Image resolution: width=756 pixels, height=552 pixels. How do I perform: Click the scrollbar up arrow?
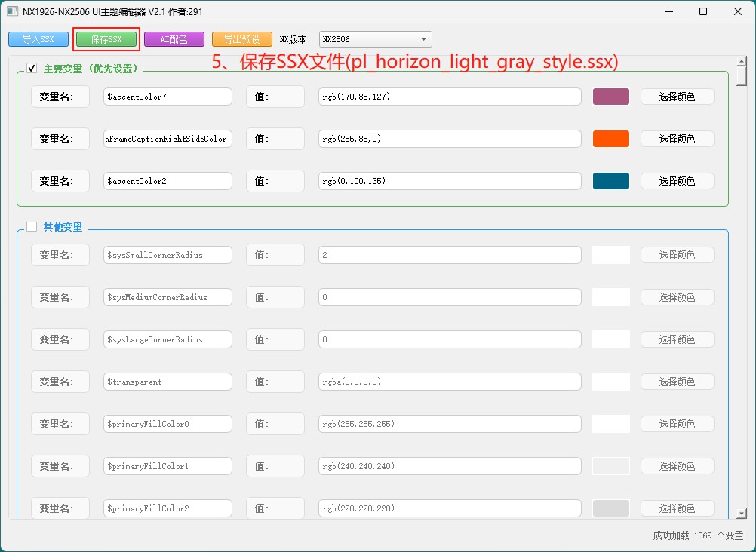click(742, 61)
